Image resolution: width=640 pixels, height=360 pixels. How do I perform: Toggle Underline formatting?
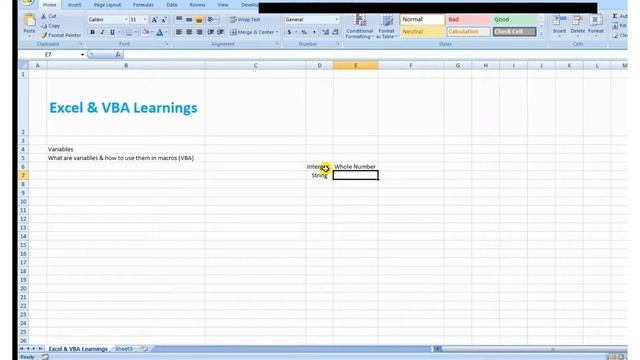[112, 32]
